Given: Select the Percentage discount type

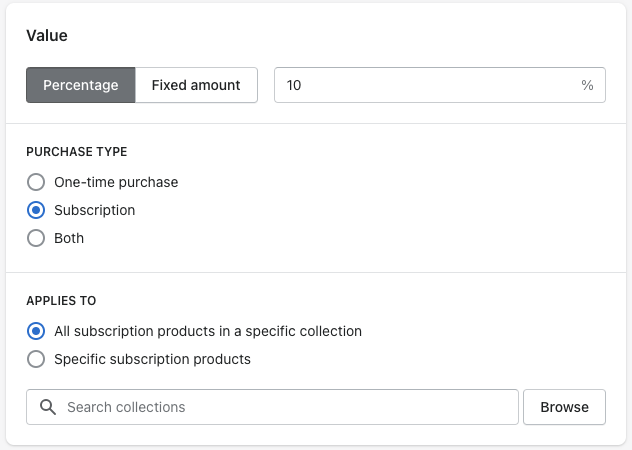Looking at the screenshot, I should [x=81, y=85].
